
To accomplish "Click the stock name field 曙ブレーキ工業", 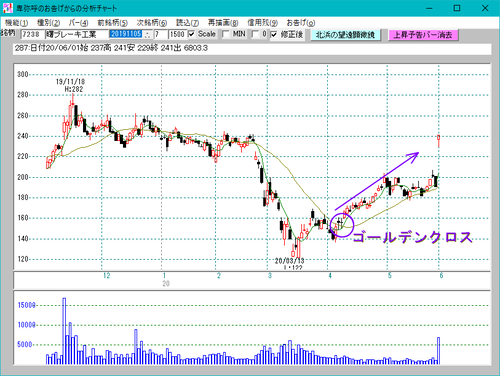I will point(77,34).
